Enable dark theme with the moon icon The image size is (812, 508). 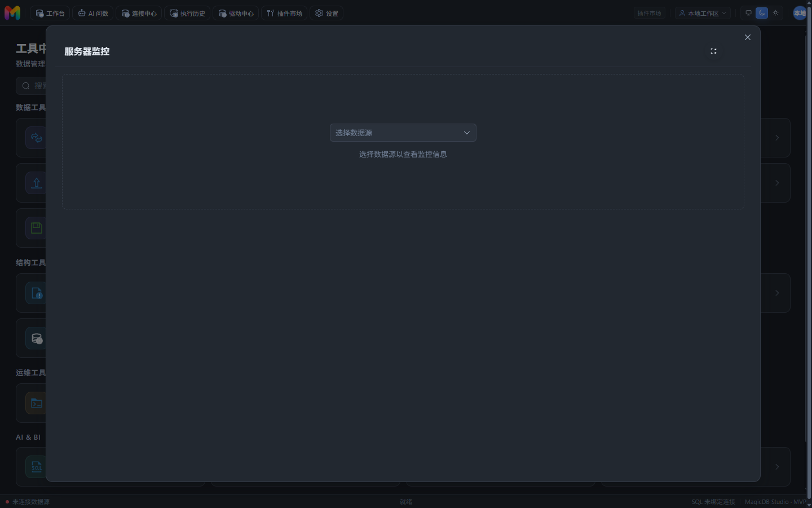click(x=762, y=13)
